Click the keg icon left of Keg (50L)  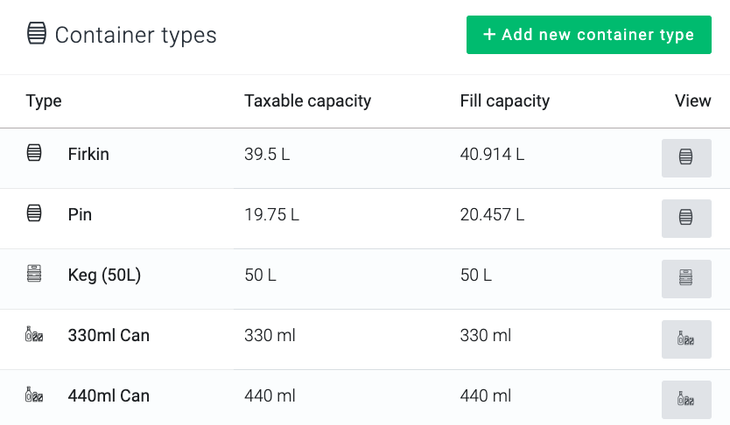click(34, 274)
